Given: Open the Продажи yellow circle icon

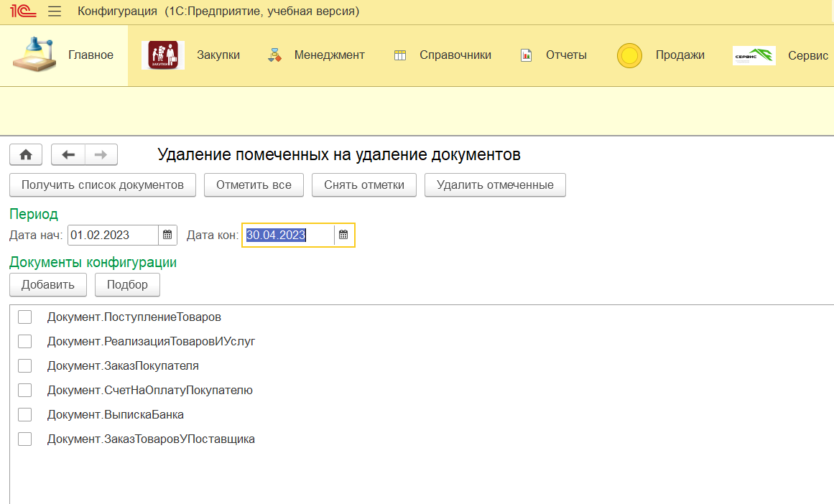Looking at the screenshot, I should (629, 55).
